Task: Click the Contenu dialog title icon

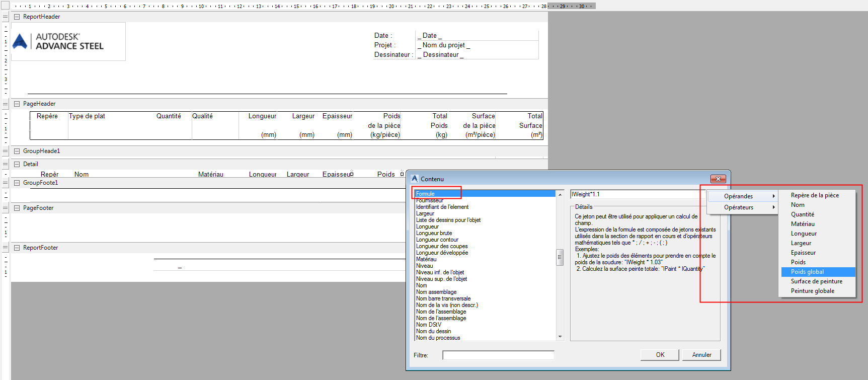Action: [x=415, y=179]
